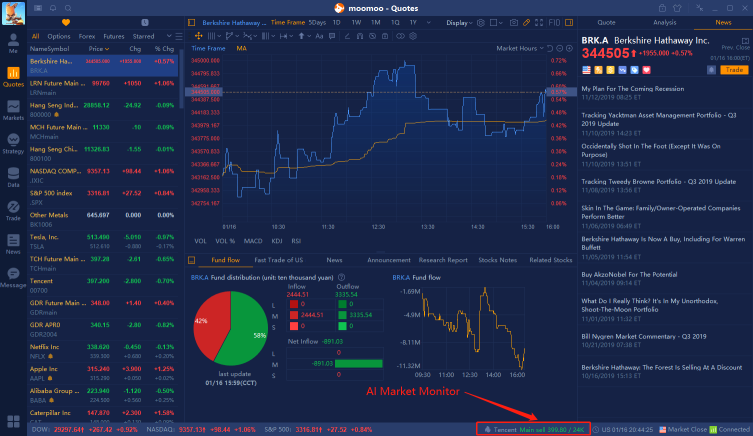Show the RSI indicator

(x=296, y=241)
